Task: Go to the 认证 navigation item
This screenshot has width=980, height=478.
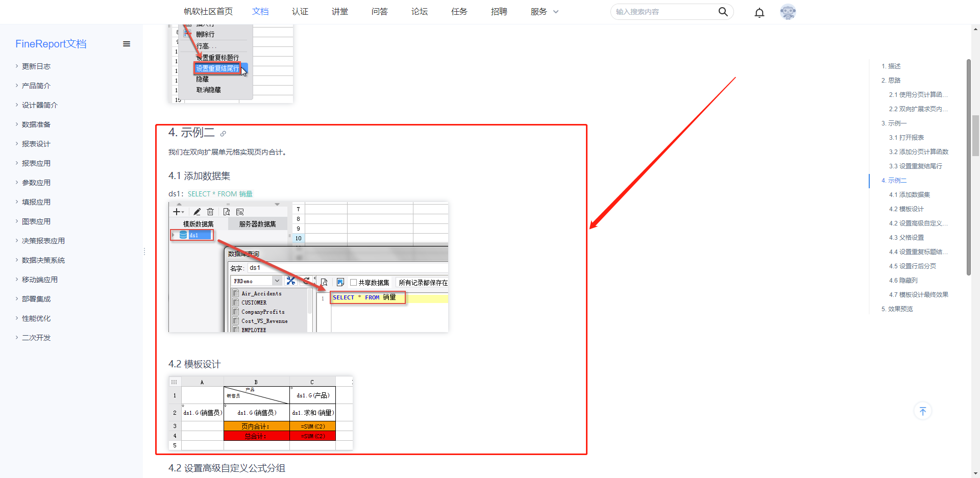Action: tap(300, 12)
